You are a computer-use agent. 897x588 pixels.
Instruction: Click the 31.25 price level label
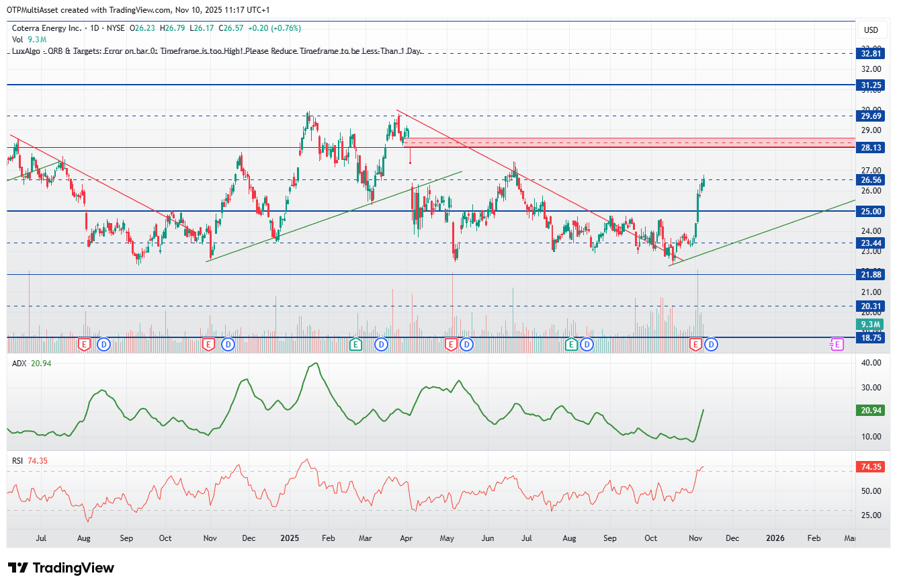pyautogui.click(x=871, y=85)
